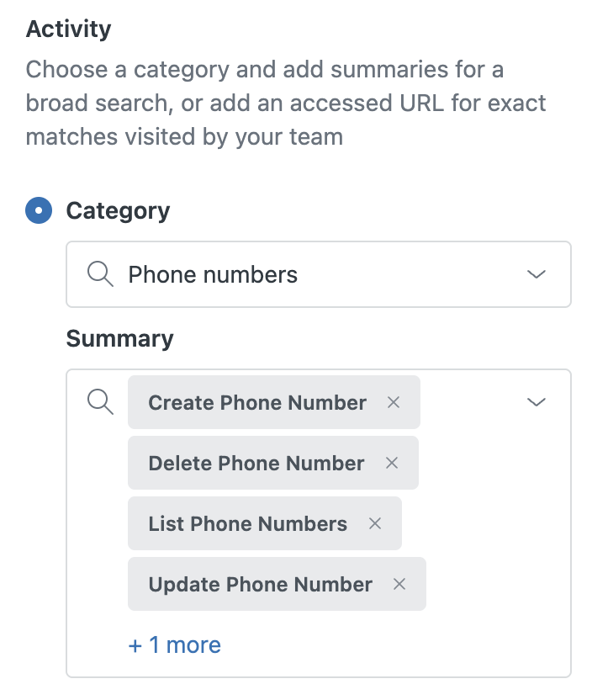Click the Delete Phone Number chip label
The image size is (592, 700).
[x=256, y=463]
